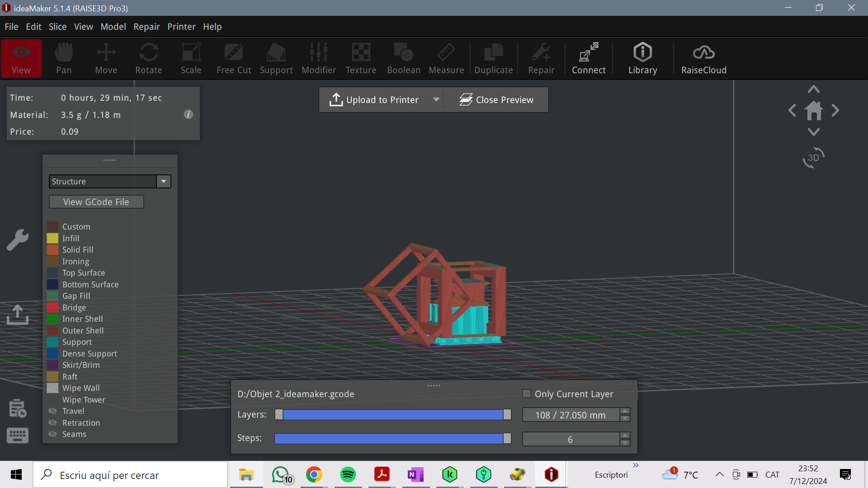Toggle Infill structure color box

[52, 238]
